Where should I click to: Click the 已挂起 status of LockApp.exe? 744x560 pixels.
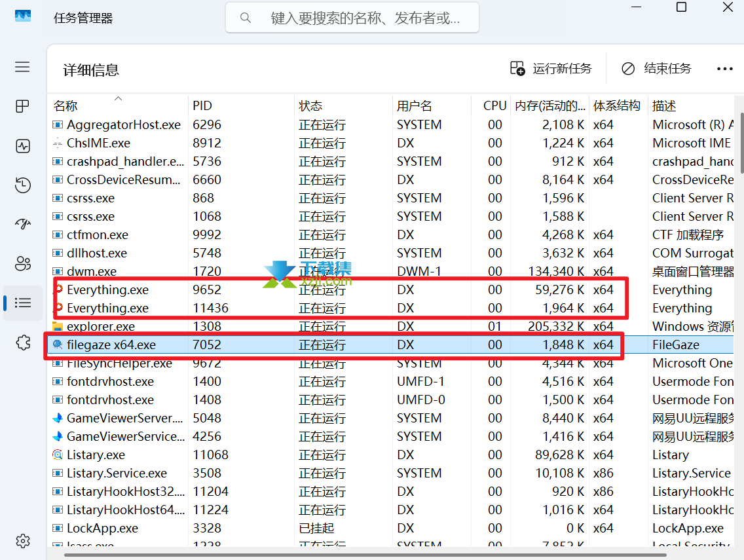pyautogui.click(x=316, y=528)
